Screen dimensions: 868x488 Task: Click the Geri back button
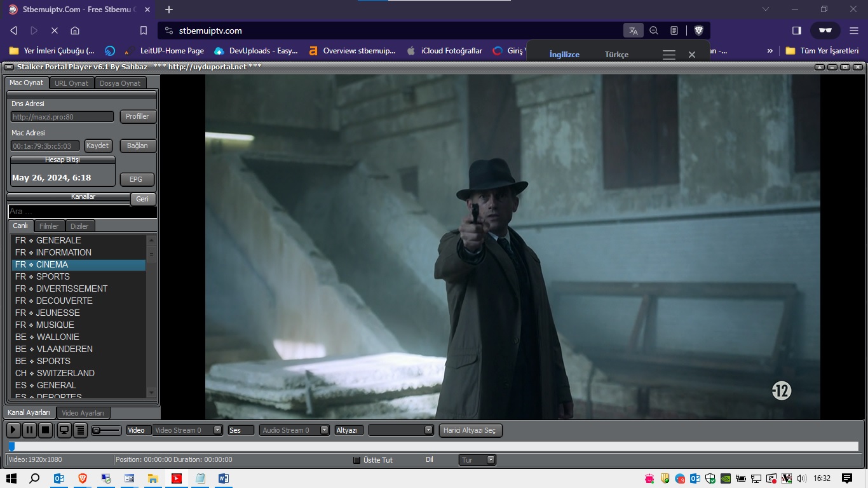[142, 199]
